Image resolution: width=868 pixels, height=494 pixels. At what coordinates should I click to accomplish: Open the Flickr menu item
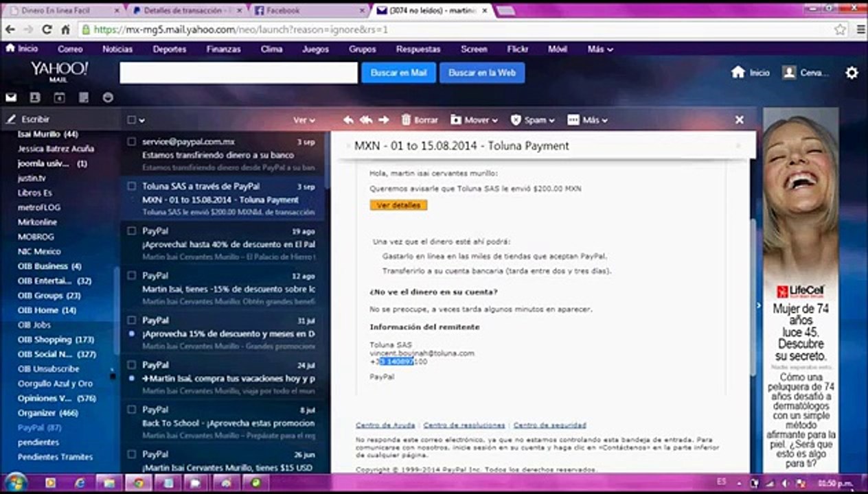tap(517, 49)
